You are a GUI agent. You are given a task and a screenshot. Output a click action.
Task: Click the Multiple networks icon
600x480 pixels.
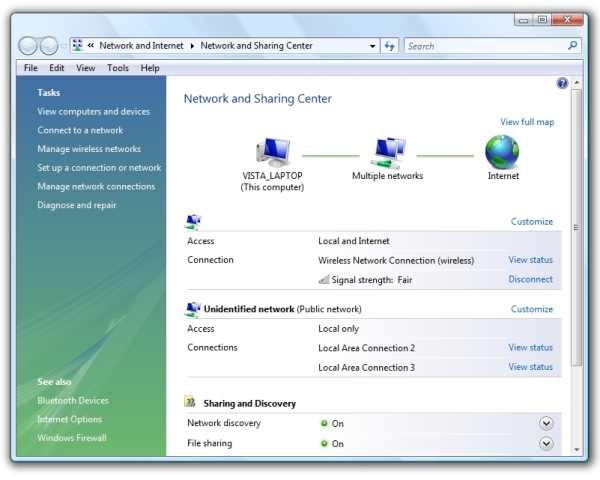pos(388,153)
